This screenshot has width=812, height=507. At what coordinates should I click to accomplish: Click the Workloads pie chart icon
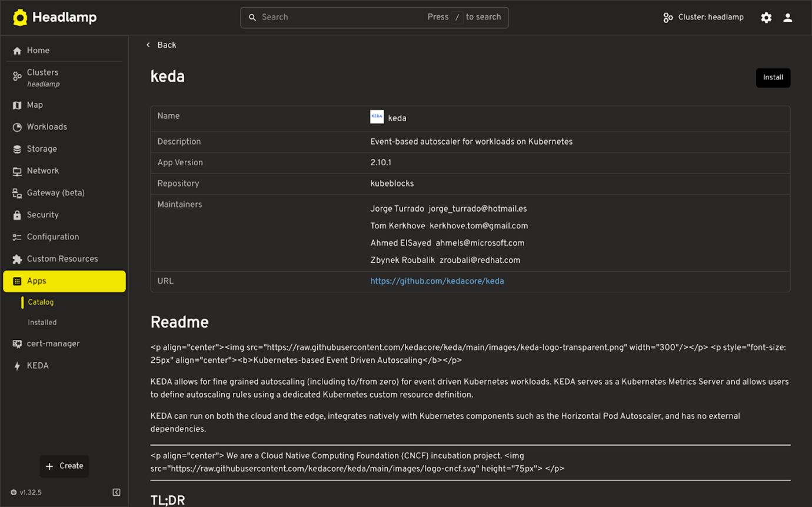pos(17,127)
